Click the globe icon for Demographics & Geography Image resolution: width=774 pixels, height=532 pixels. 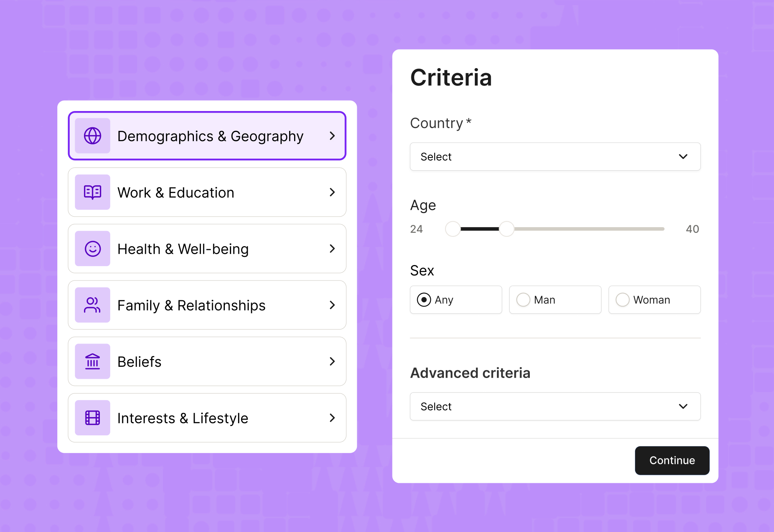92,136
